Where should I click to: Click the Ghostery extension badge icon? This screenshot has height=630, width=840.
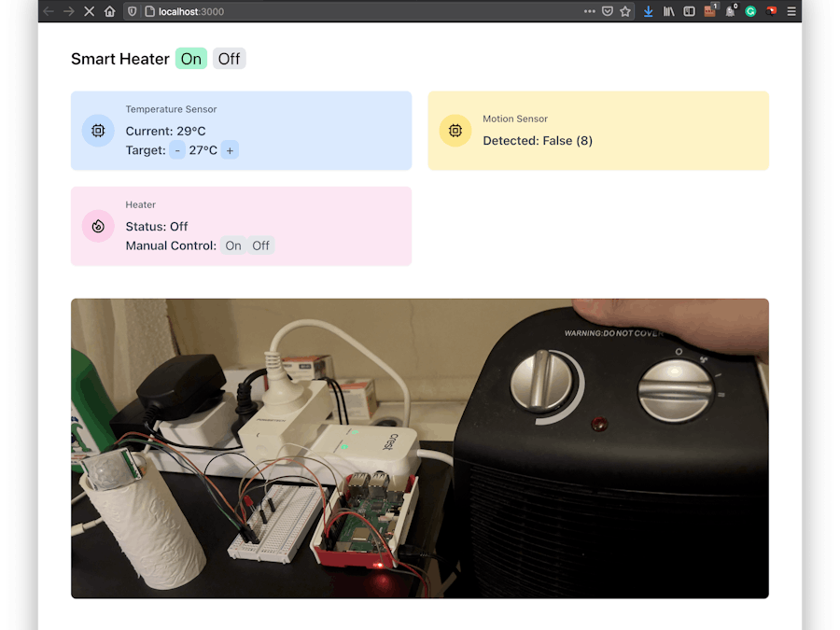tap(730, 11)
